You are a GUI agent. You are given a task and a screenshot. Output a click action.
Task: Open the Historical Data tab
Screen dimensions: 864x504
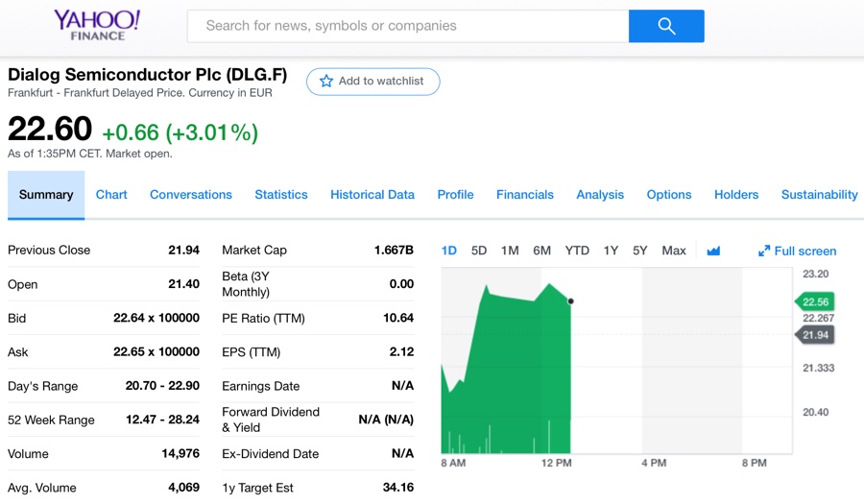pyautogui.click(x=372, y=195)
